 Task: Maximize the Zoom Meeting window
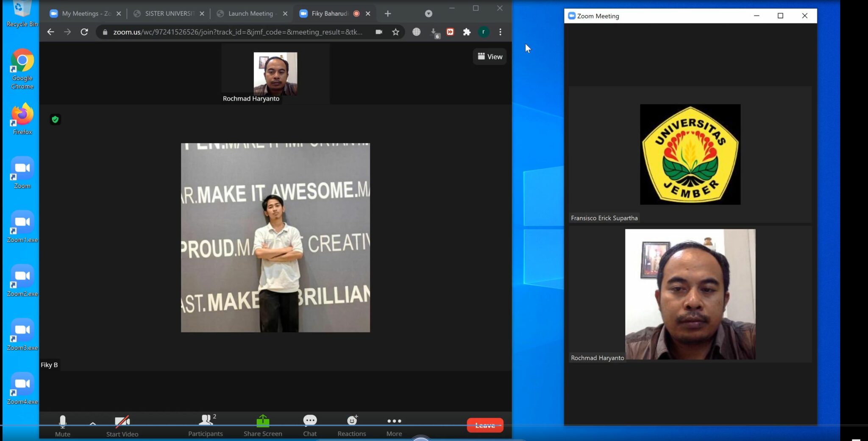point(780,16)
